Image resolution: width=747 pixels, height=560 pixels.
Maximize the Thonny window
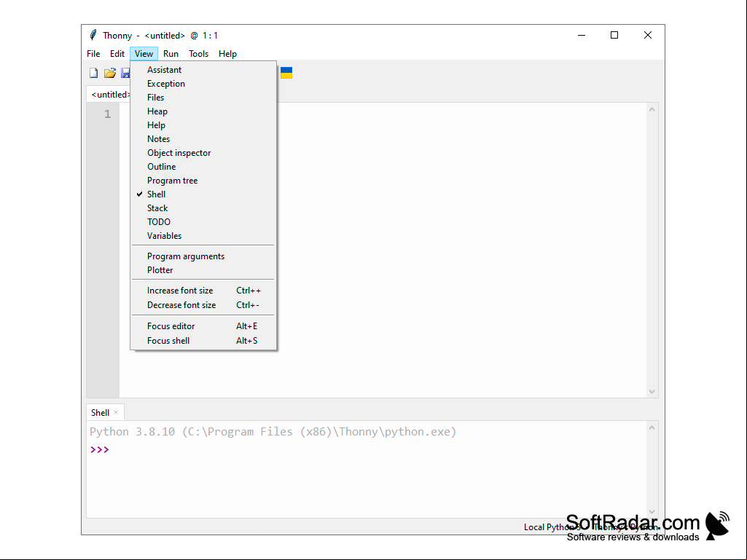coord(614,35)
